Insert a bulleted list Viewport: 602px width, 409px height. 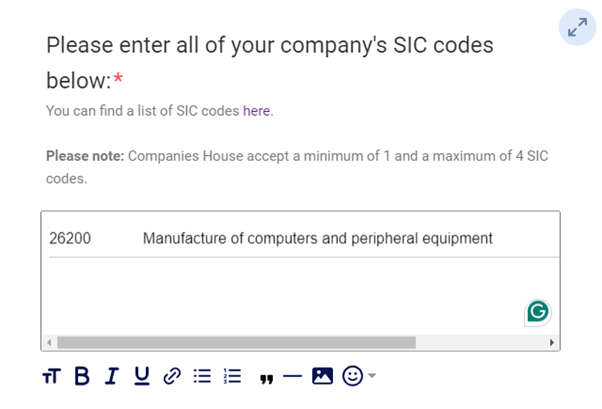pos(202,376)
